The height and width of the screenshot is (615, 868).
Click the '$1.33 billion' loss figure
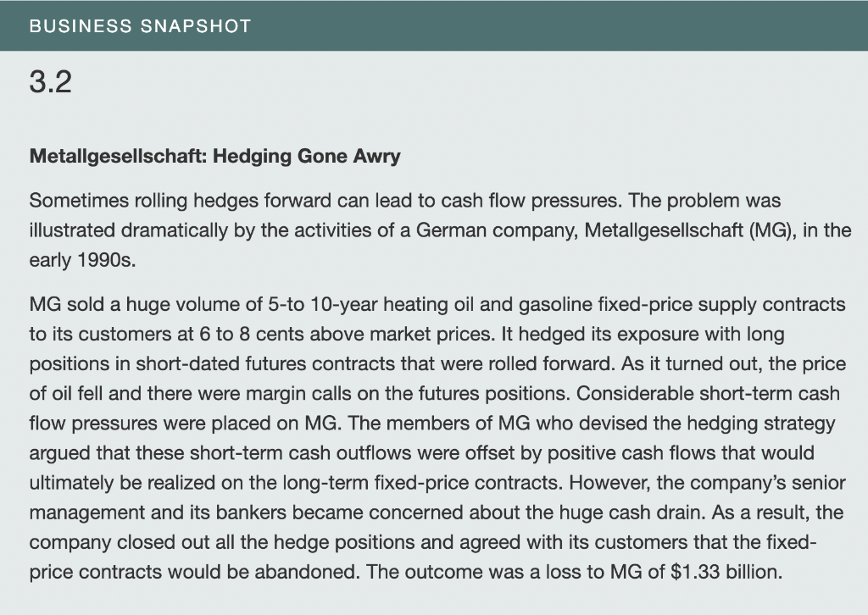pos(726,572)
